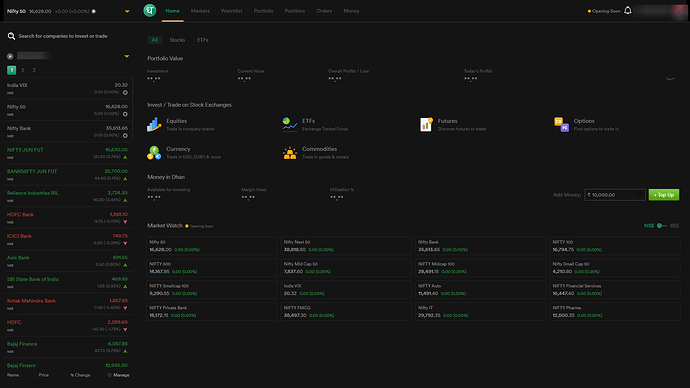Open the Positions tab
The image size is (690, 388).
[295, 11]
